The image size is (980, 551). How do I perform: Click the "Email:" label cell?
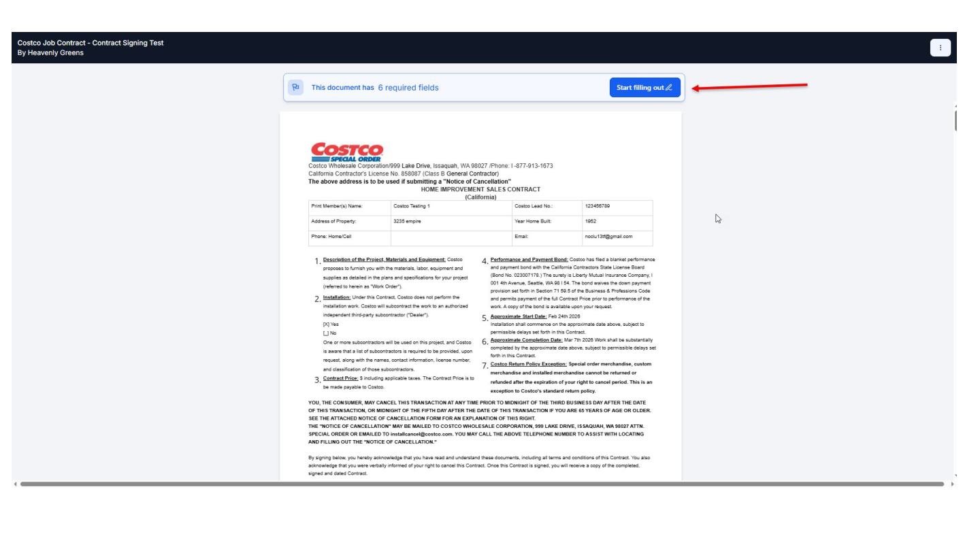tap(547, 238)
